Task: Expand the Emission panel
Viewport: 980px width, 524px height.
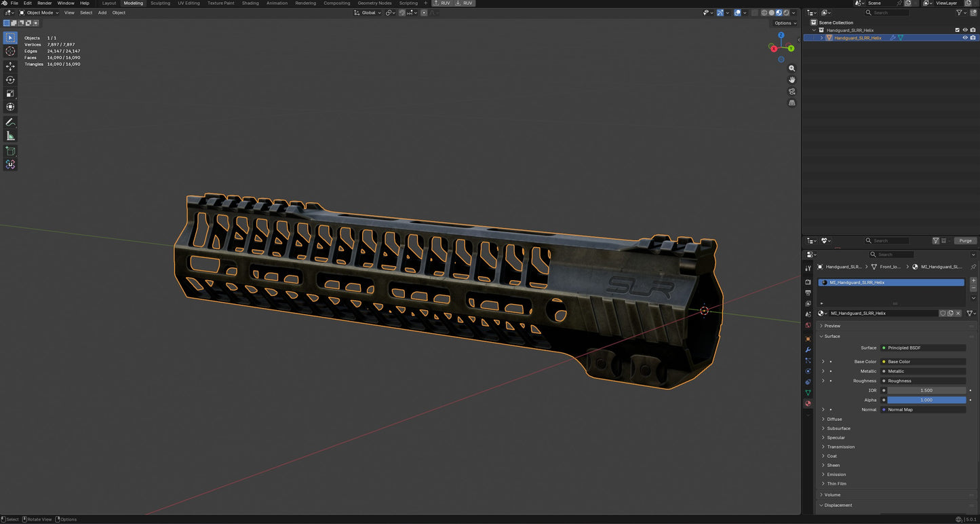Action: [836, 474]
